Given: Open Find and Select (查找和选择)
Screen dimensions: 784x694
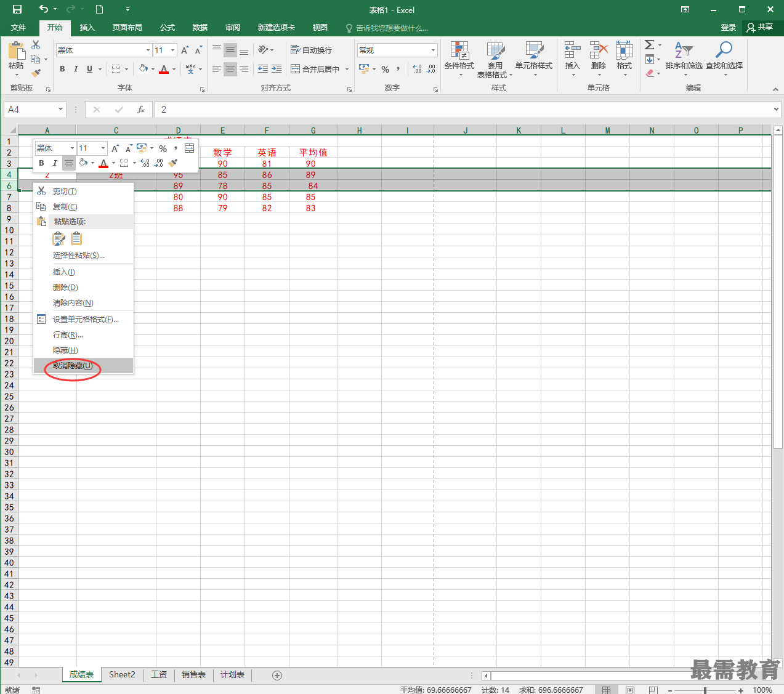Looking at the screenshot, I should (x=724, y=59).
